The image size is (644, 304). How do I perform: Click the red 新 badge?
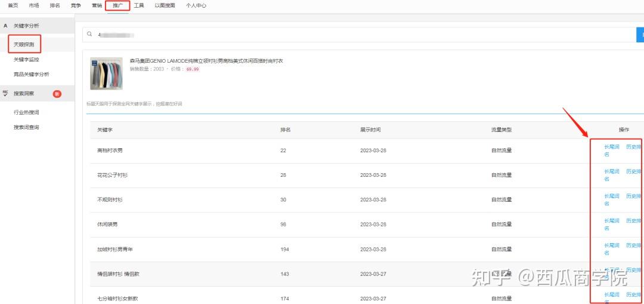click(57, 94)
